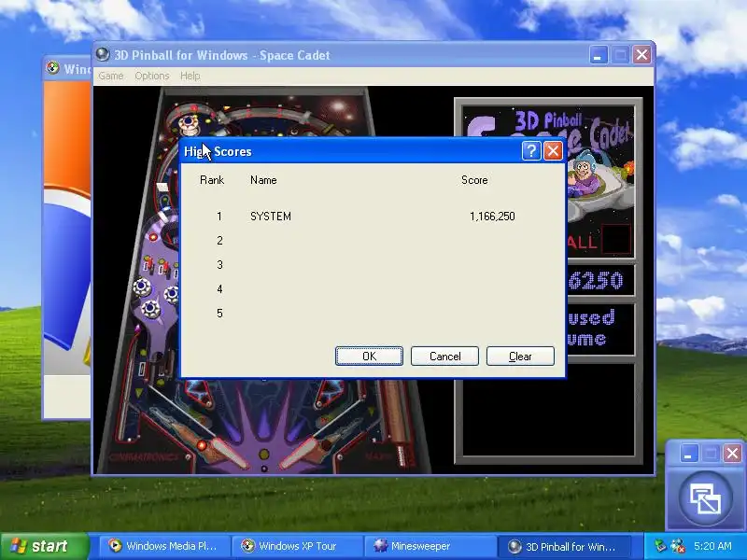Screen dimensions: 747x560
Task: Minimize the small bottom-right widget window
Action: coord(689,453)
